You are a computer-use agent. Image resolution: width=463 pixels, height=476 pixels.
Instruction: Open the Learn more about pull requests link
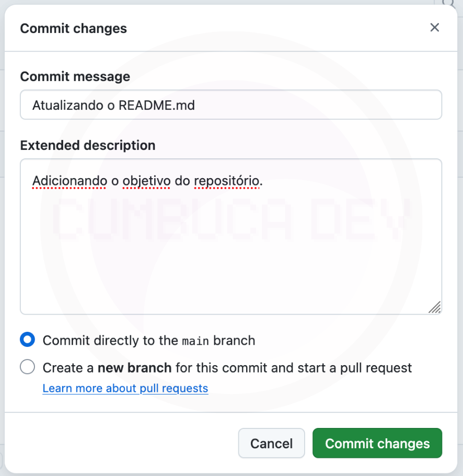pos(125,388)
